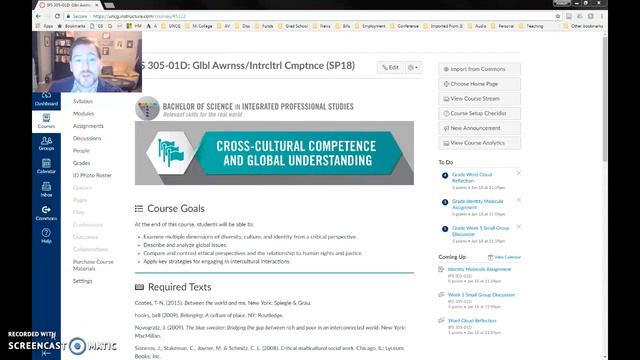Open the Chrome three-dot menu

click(602, 16)
